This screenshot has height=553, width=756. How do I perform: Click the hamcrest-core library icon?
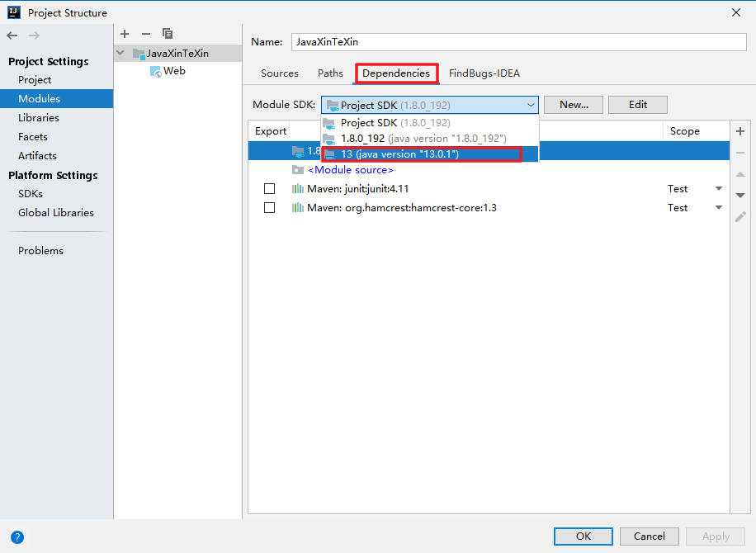coord(298,208)
